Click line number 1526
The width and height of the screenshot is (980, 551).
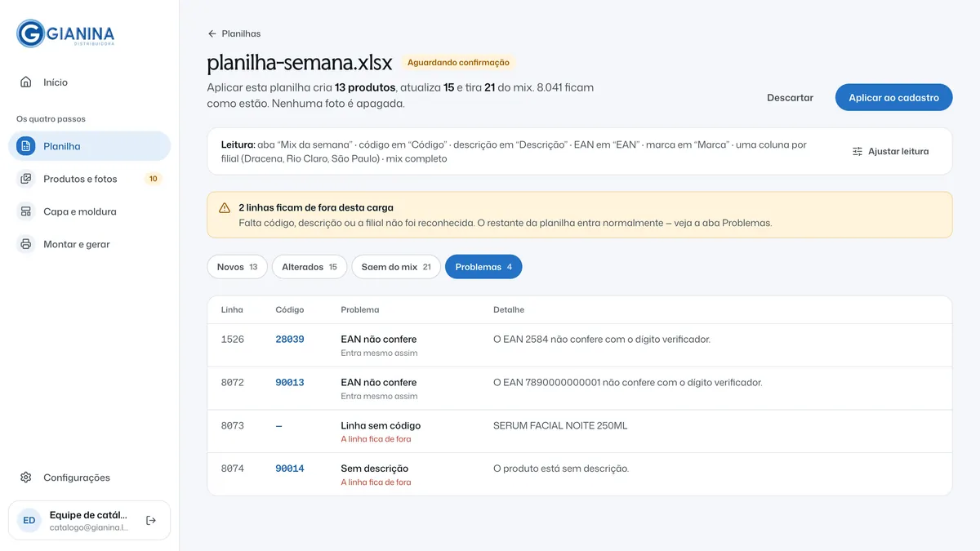click(233, 339)
